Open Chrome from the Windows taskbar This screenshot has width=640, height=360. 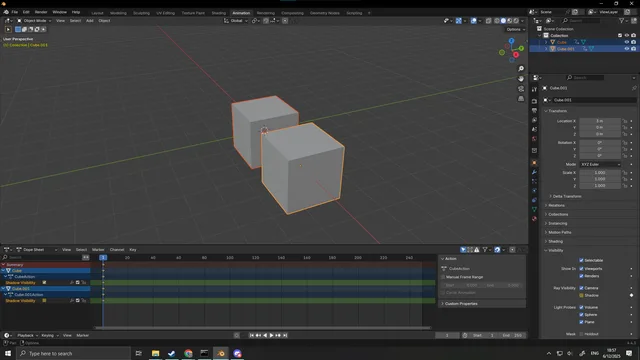coord(188,353)
